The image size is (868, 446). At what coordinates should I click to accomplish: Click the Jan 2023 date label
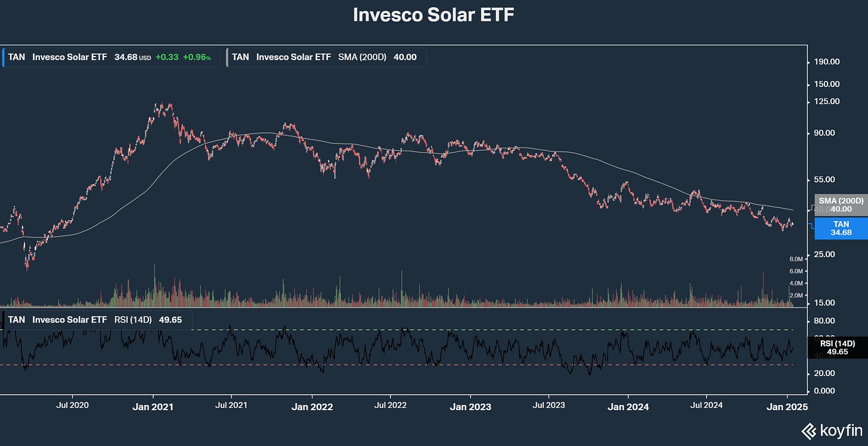470,407
